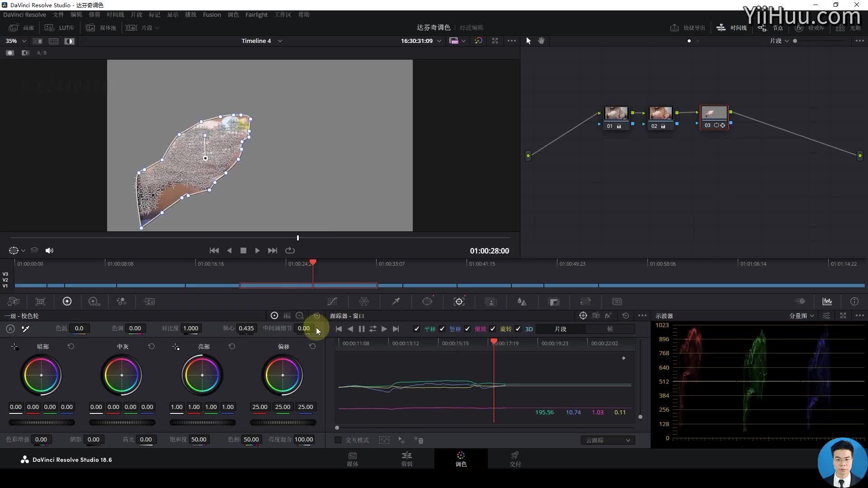Expand Clips toolbar dropdown arrow
Viewport: 868px width, 488px height.
[x=157, y=28]
